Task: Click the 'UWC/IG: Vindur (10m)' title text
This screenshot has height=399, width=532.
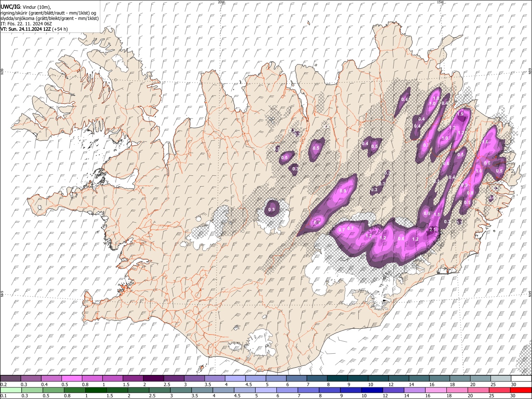Action: coord(25,7)
